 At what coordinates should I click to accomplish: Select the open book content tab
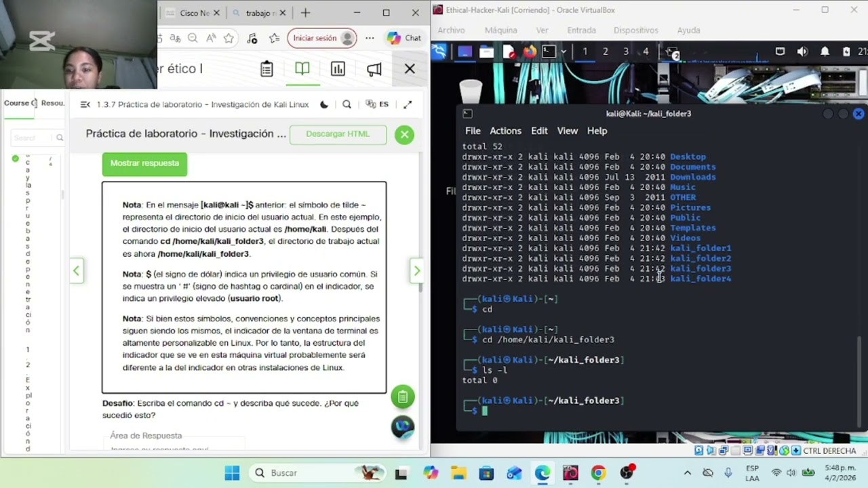(302, 69)
